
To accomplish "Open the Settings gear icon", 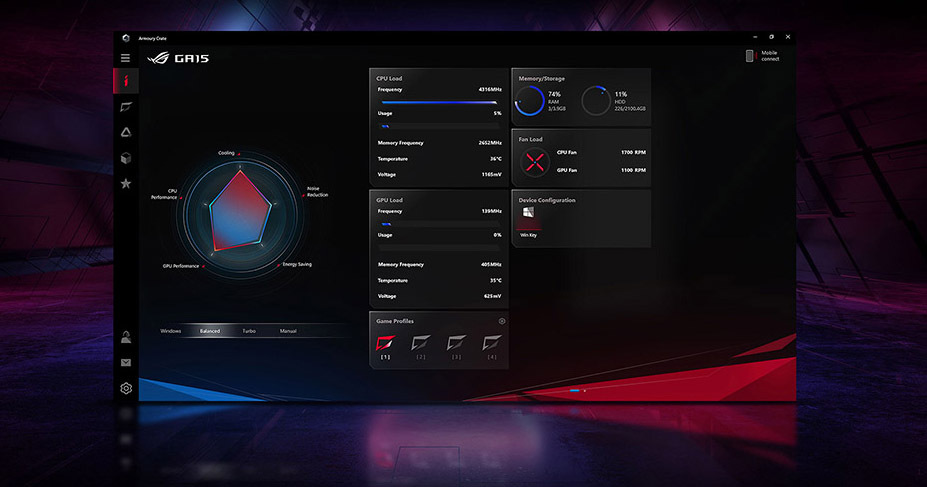I will [126, 388].
